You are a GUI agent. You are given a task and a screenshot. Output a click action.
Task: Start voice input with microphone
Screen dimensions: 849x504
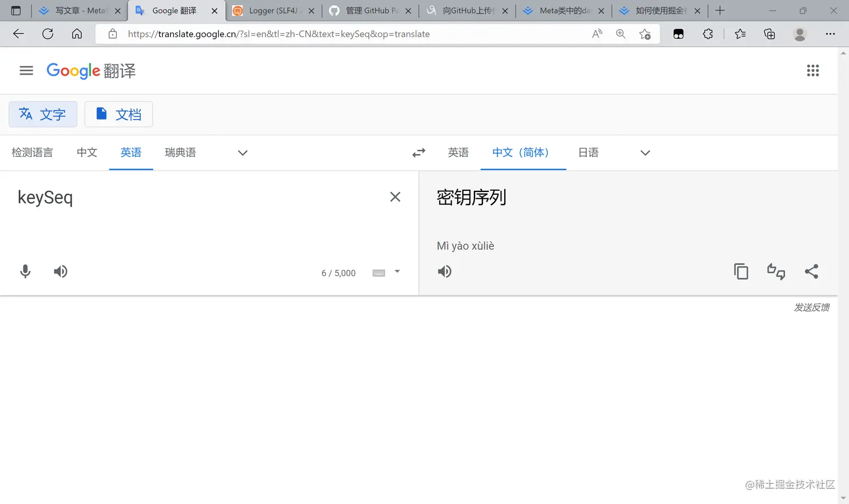[25, 272]
